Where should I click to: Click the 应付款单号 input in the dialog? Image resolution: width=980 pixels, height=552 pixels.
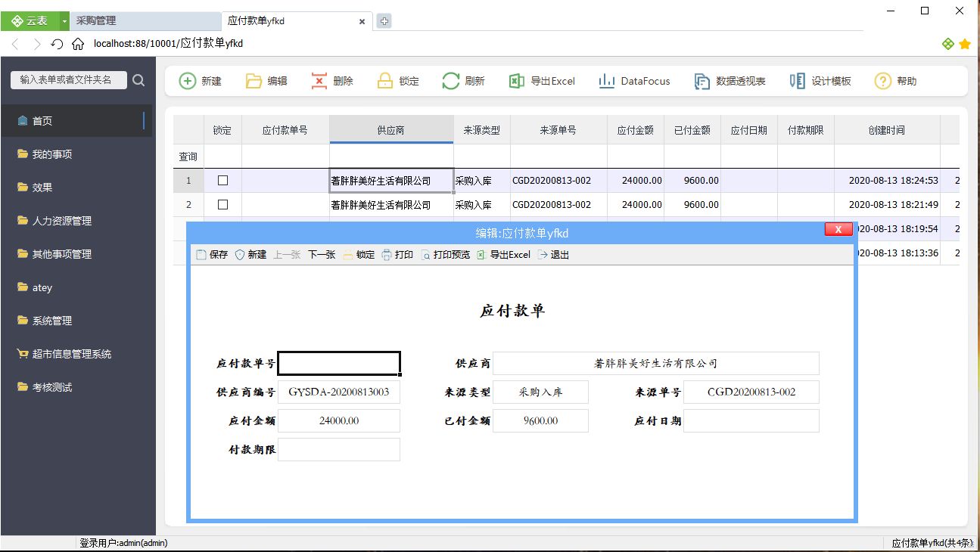(339, 363)
